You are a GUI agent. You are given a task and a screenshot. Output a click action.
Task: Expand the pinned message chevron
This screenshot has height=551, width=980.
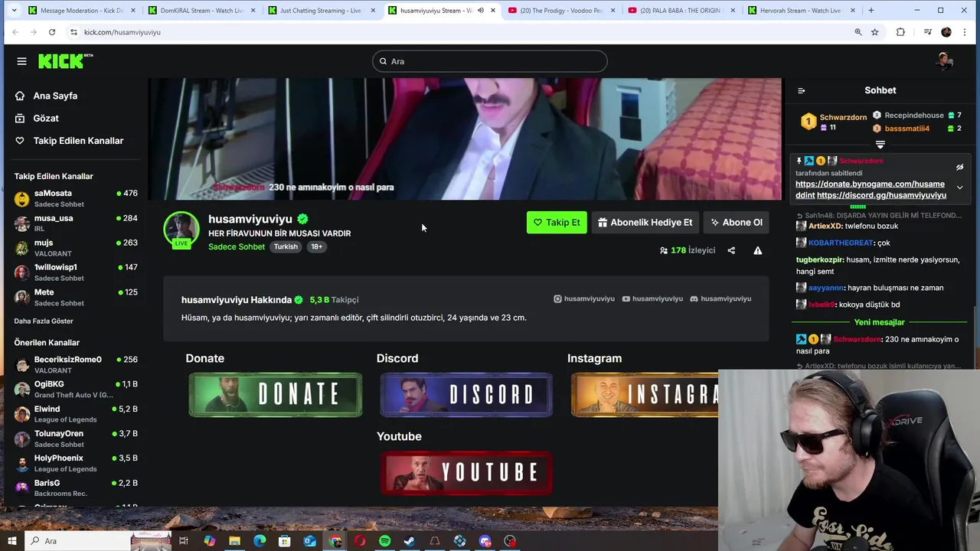959,187
